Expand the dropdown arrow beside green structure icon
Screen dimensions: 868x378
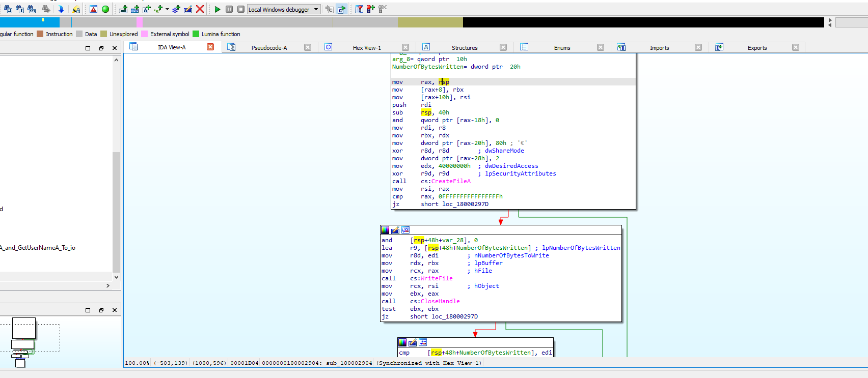click(x=167, y=9)
